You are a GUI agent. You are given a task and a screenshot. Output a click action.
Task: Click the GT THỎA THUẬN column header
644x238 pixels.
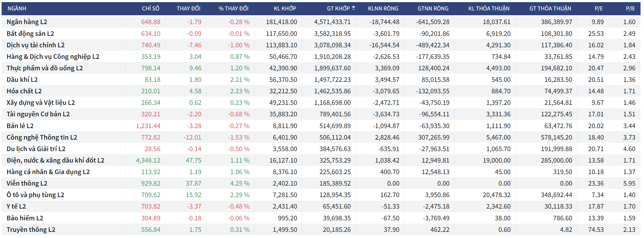point(550,9)
